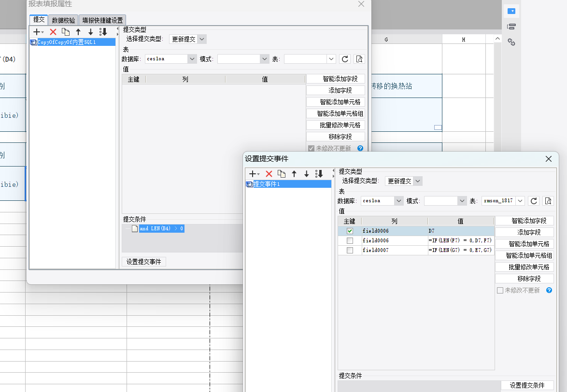Uncheck primary key for field0006 with value D7

[350, 231]
